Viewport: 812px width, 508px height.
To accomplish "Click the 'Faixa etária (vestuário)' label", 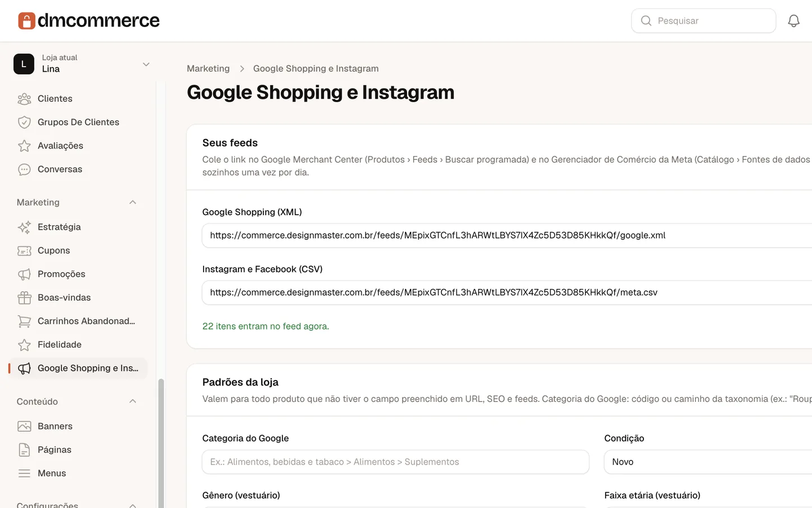I will [652, 496].
